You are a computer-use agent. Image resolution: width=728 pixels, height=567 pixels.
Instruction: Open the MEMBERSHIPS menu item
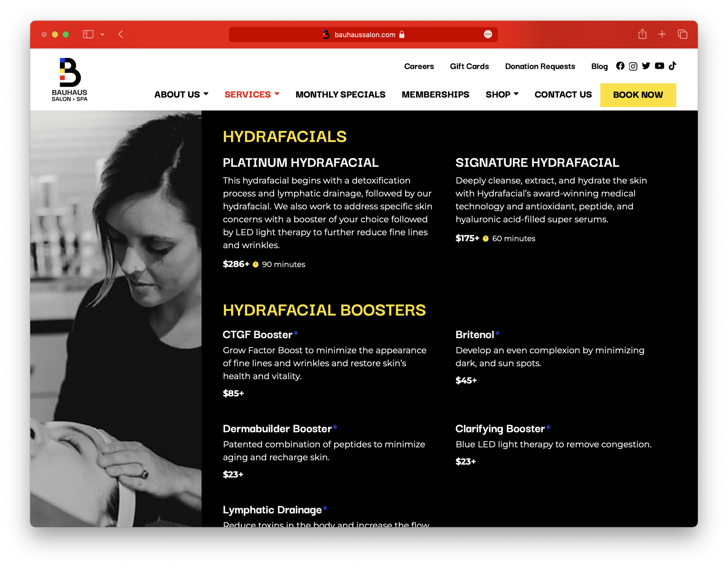click(x=435, y=94)
